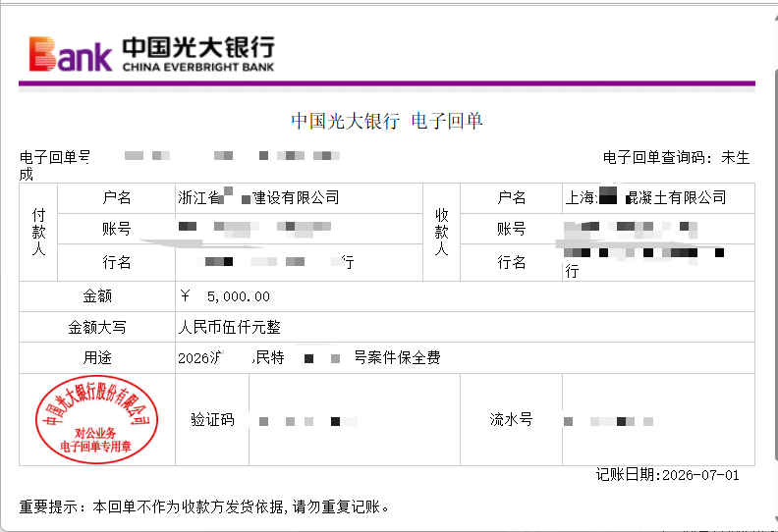Click the 重要提示 notice line at bottom
This screenshot has height=532, width=778.
(x=204, y=506)
